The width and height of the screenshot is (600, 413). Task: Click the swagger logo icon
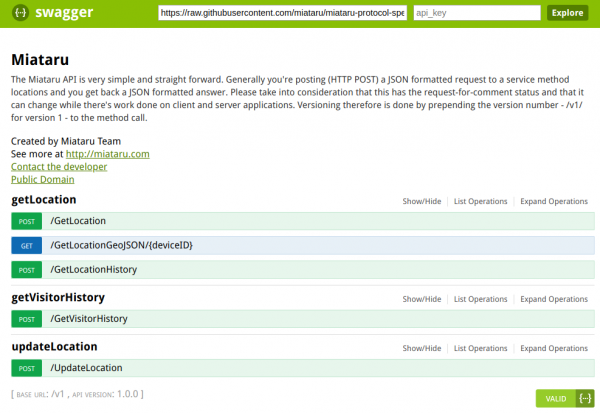(x=20, y=13)
